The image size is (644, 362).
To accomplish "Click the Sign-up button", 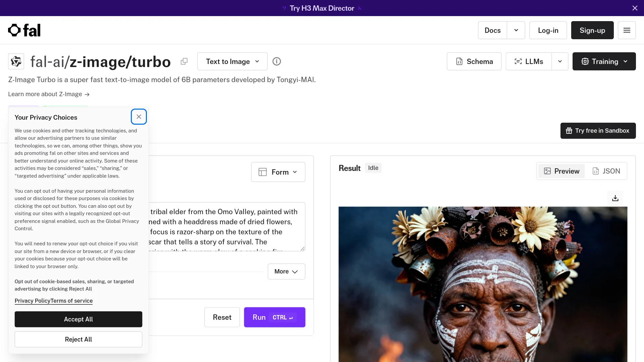I will (592, 30).
